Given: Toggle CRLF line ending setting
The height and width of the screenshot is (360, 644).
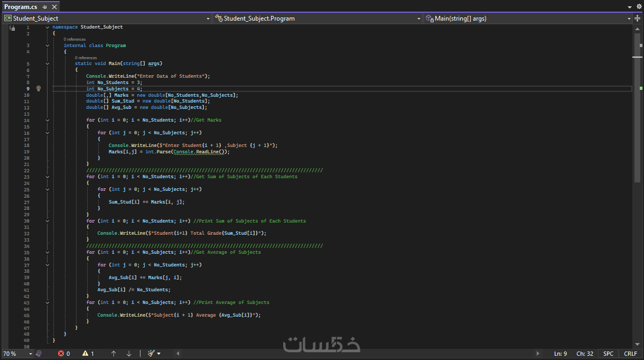Looking at the screenshot, I should [630, 354].
